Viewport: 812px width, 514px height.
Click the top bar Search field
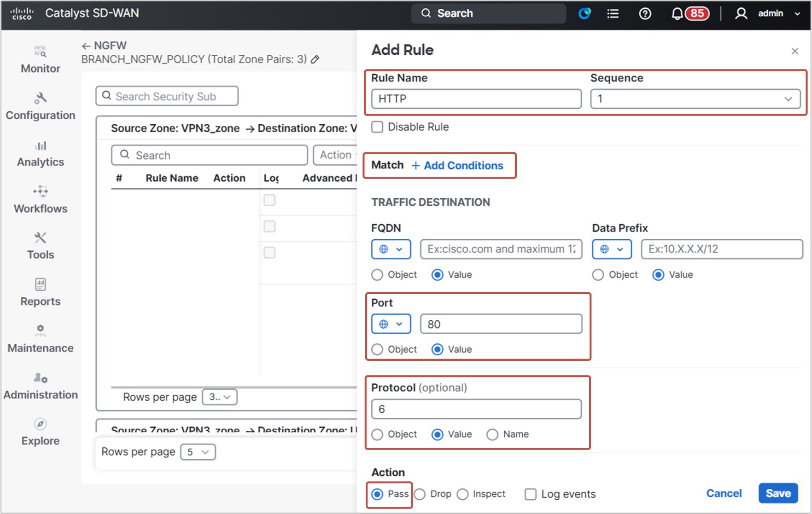pos(489,13)
